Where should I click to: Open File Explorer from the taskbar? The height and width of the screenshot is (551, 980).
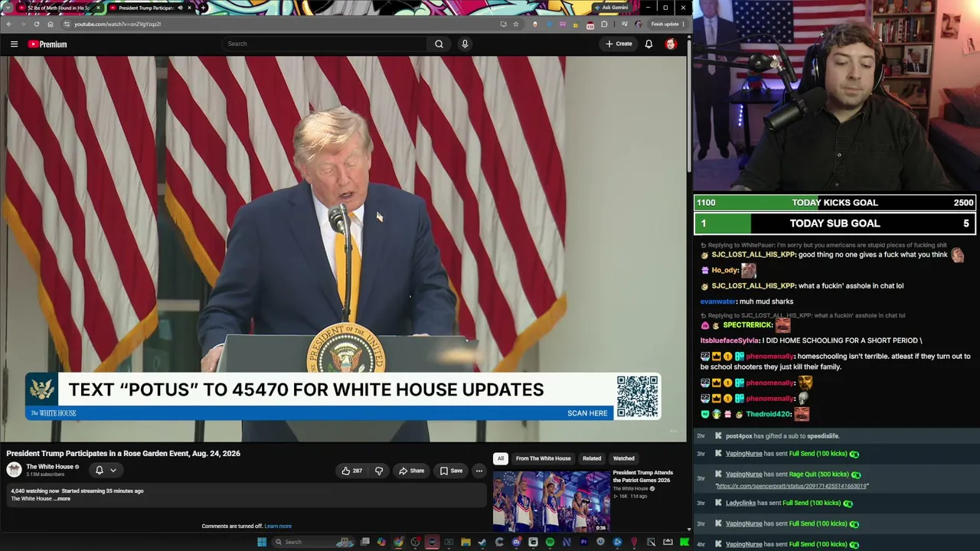[x=465, y=542]
